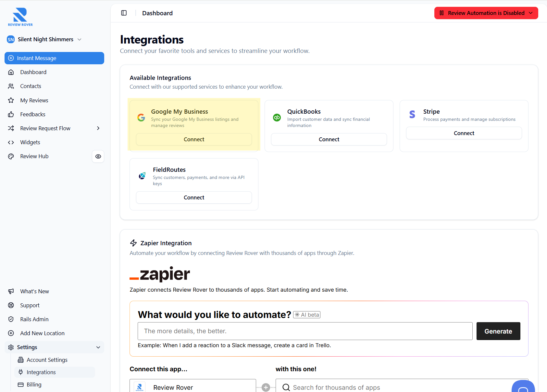Expand Review Request Flow chevron

coord(98,128)
